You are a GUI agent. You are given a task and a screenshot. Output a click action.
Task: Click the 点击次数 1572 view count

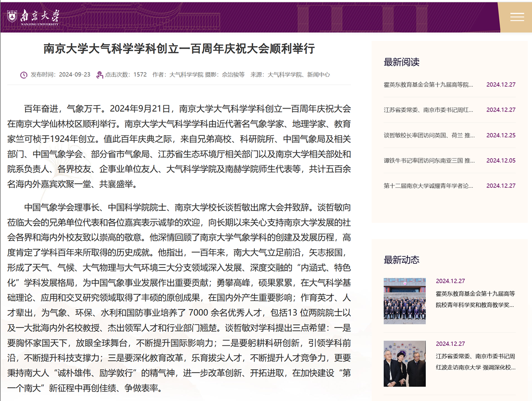(126, 75)
